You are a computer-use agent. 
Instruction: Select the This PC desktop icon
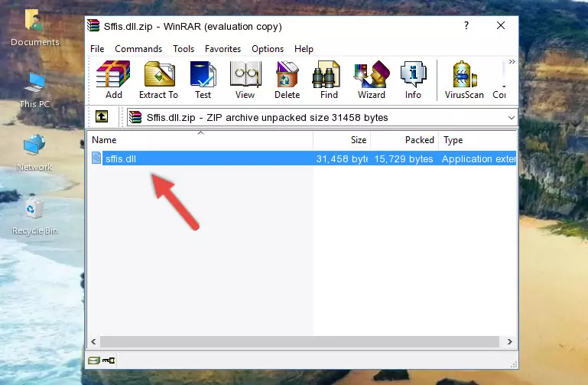34,90
